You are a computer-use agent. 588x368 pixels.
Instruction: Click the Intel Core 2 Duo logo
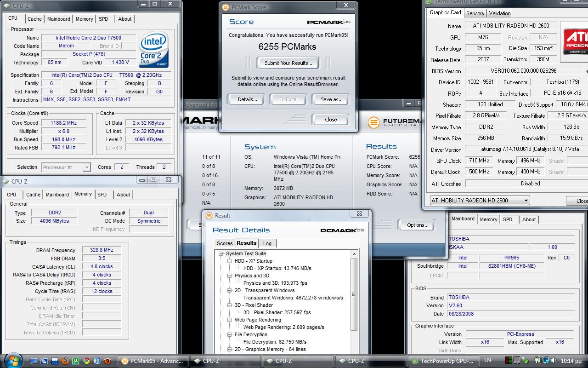click(x=153, y=49)
